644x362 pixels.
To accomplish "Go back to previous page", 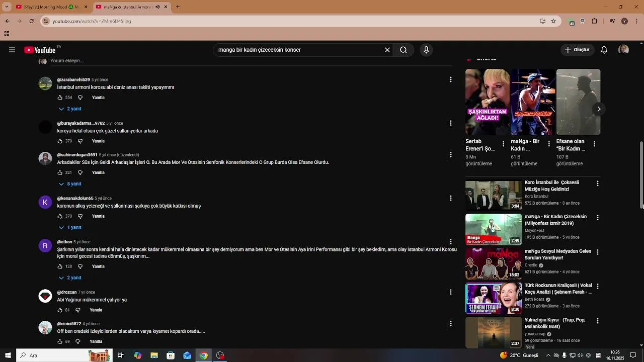I will (x=7, y=21).
